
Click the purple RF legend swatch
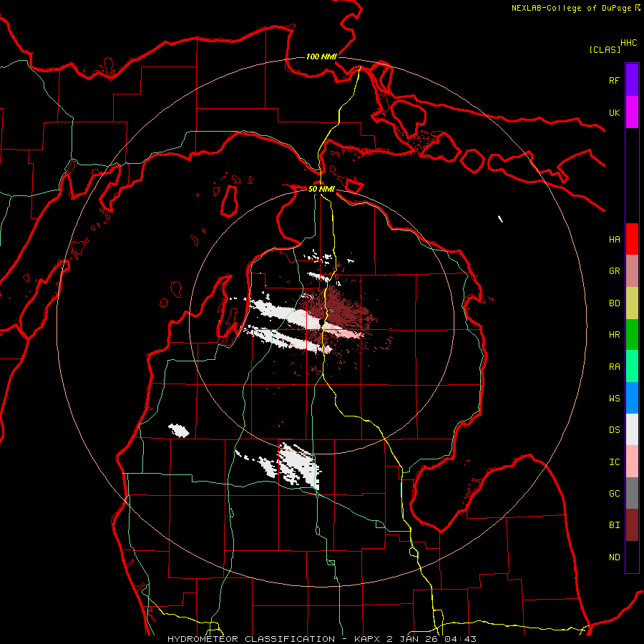[632, 80]
